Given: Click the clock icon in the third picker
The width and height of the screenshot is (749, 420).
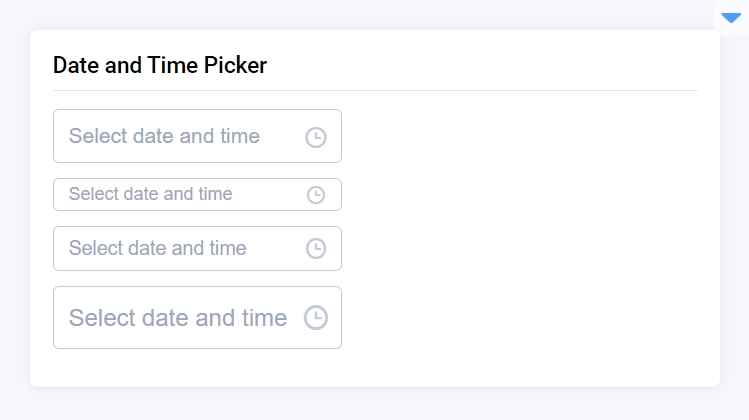Looking at the screenshot, I should 316,249.
